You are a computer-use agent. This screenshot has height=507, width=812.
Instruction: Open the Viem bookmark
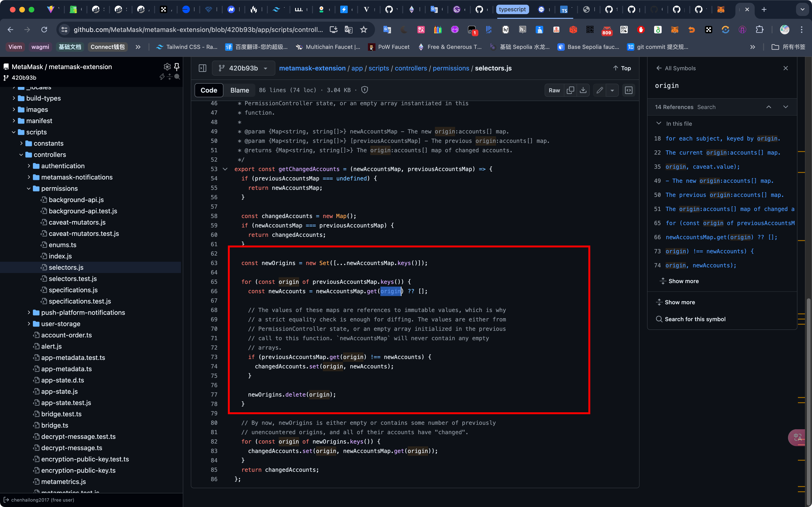click(15, 47)
